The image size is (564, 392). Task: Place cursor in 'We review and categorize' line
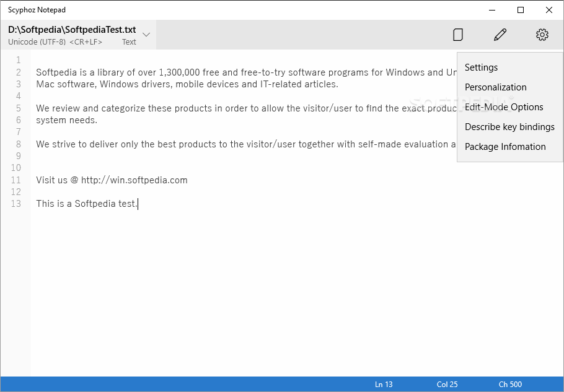tap(247, 108)
